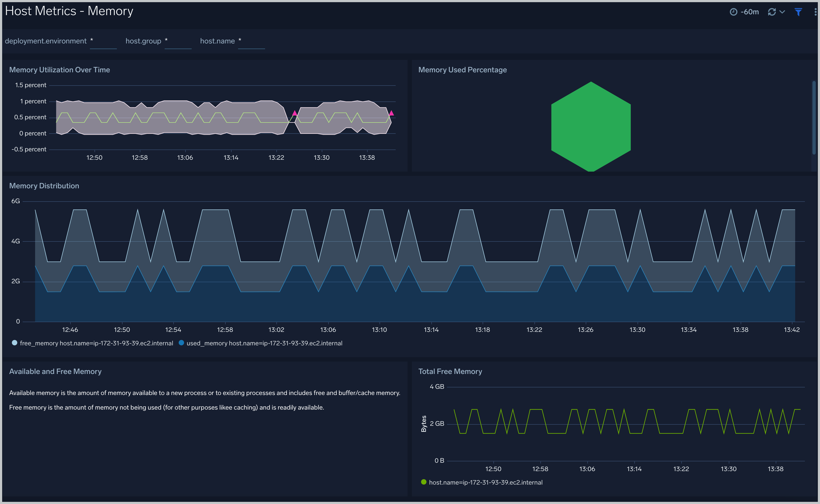Toggle the used_memory legend entry
The height and width of the screenshot is (504, 820).
click(260, 343)
